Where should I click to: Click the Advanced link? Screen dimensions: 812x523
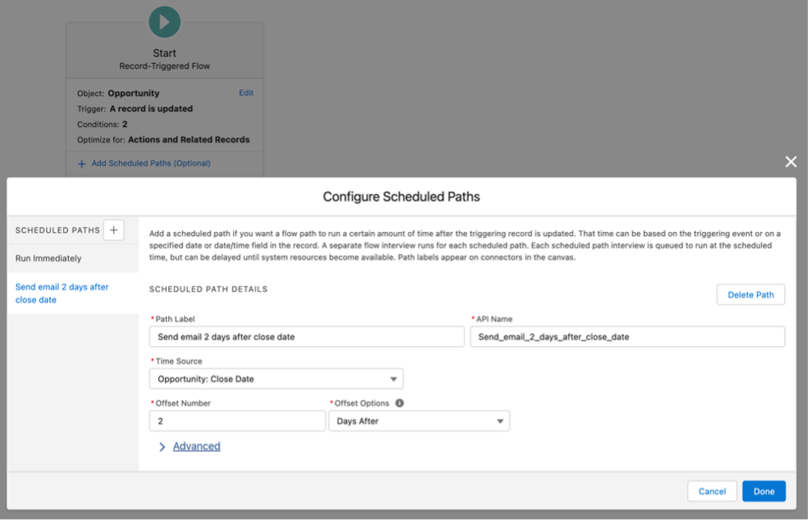click(x=196, y=446)
